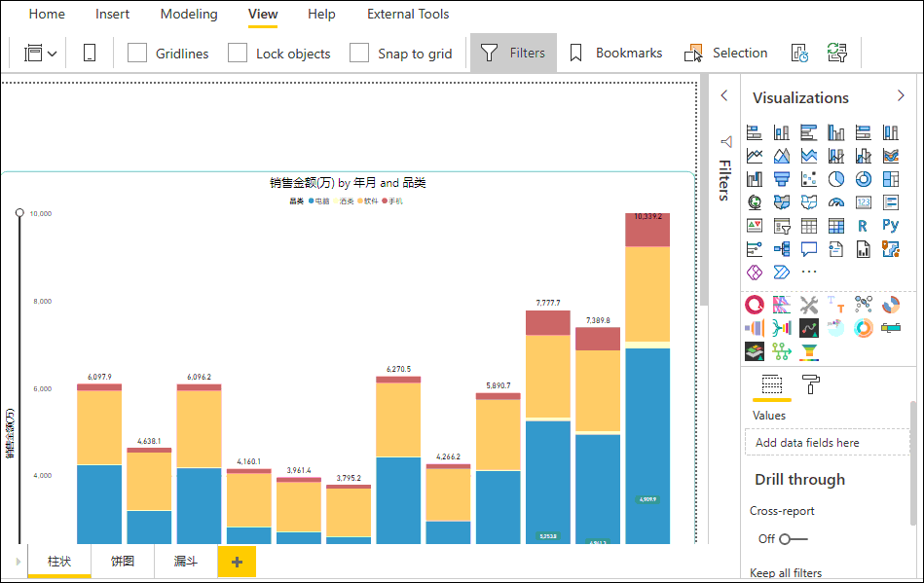Image resolution: width=924 pixels, height=583 pixels.
Task: Click the 电脑 legend color swatch
Action: tap(312, 200)
